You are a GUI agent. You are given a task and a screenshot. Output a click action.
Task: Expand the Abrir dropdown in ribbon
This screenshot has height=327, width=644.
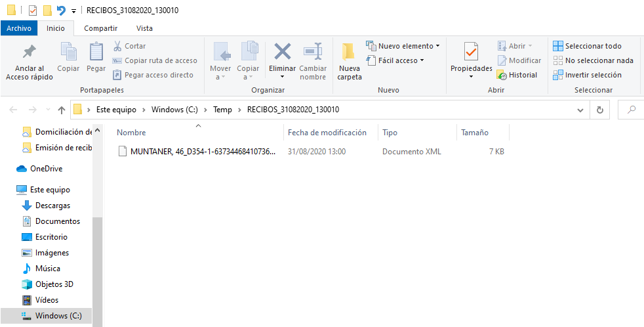(x=530, y=46)
